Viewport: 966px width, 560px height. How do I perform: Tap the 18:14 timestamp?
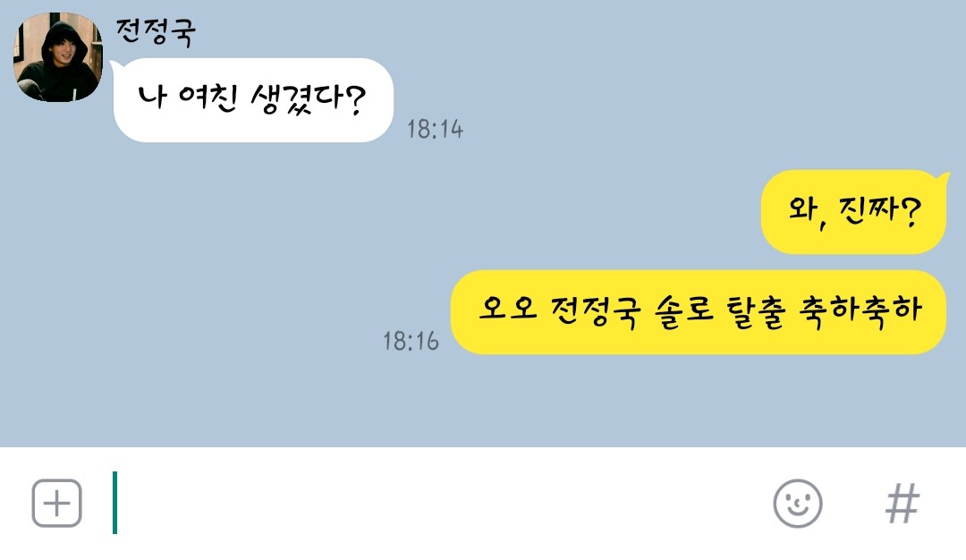pos(435,130)
